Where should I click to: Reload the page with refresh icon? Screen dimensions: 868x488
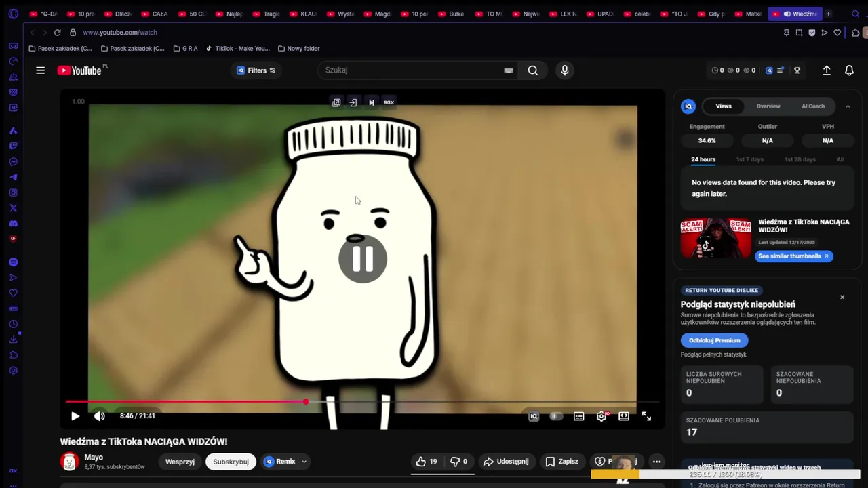57,33
